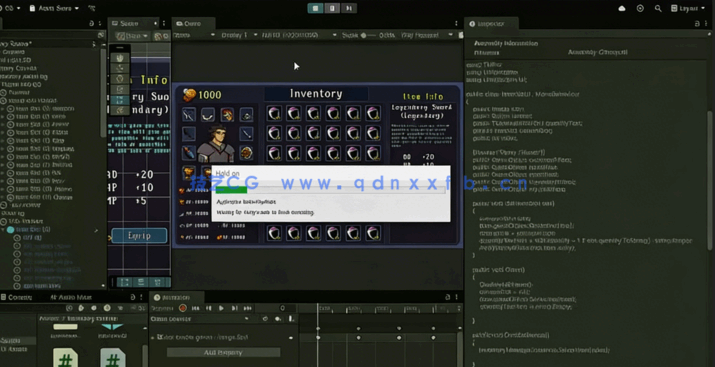Viewport: 715px width, 367px height.
Task: Click the Pause button in top toolbar
Action: click(x=332, y=8)
